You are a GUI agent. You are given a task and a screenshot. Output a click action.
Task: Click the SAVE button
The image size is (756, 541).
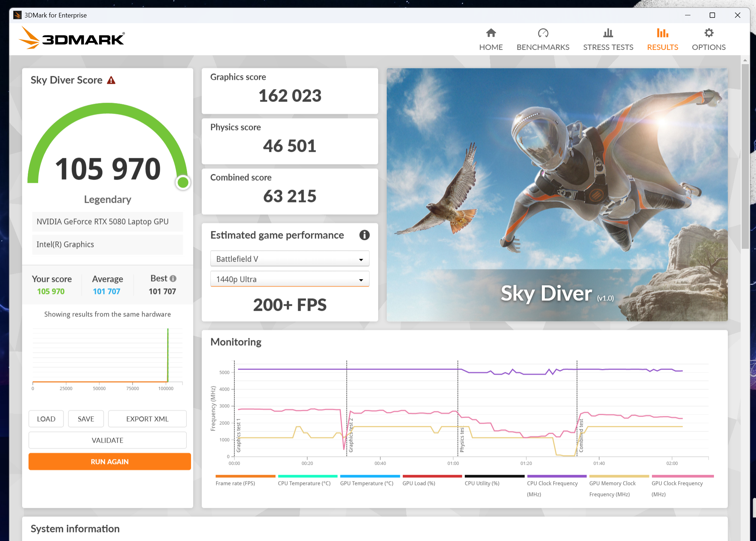(x=86, y=419)
